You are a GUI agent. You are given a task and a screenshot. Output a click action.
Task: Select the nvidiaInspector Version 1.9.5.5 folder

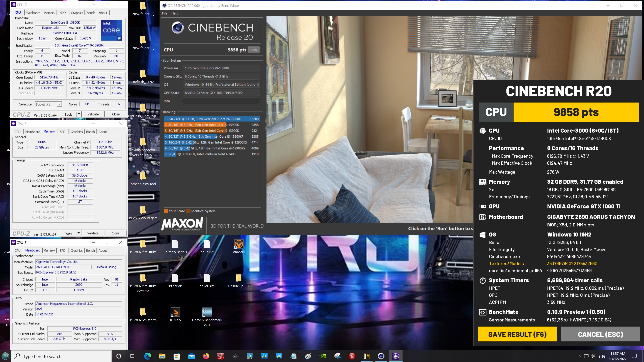[x=143, y=147]
